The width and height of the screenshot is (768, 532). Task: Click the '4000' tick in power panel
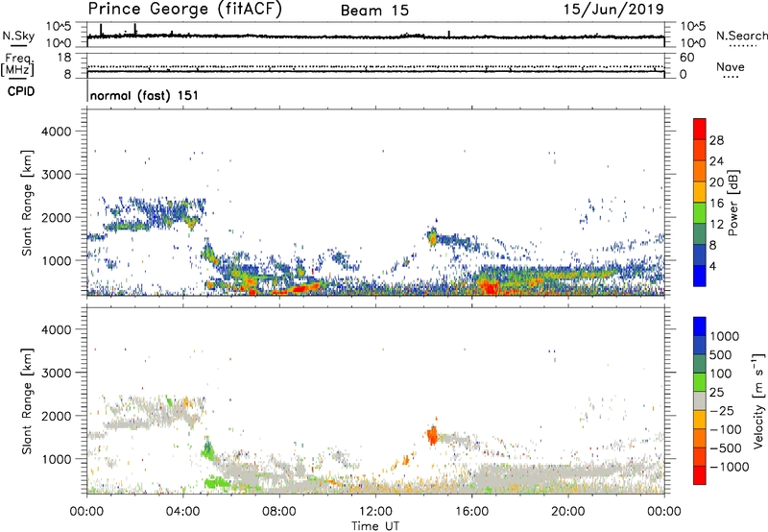click(57, 132)
